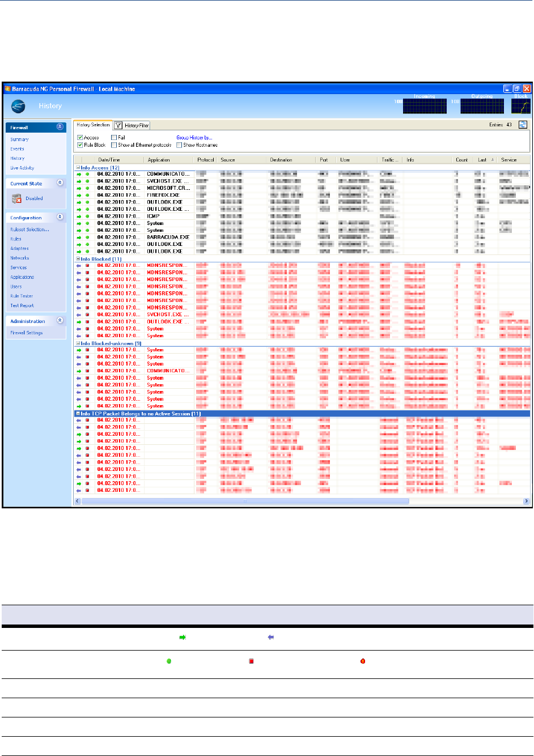Screen dimensions: 534x756
Task: Open the Rule Tester link
Action: [x=22, y=296]
